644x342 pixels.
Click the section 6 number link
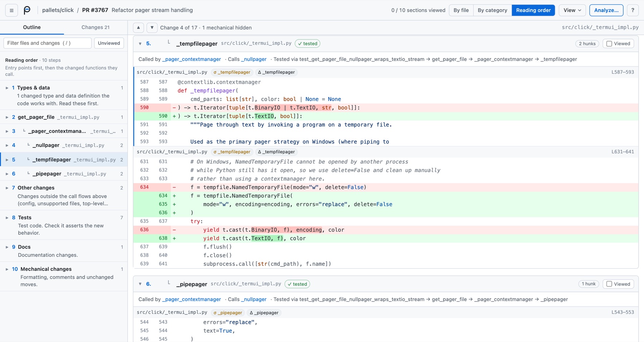148,284
